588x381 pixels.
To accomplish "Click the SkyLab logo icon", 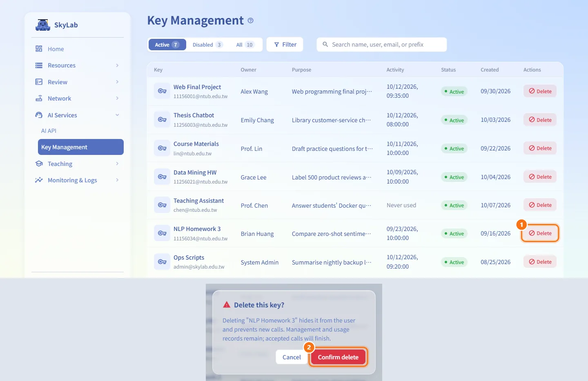I will [43, 25].
